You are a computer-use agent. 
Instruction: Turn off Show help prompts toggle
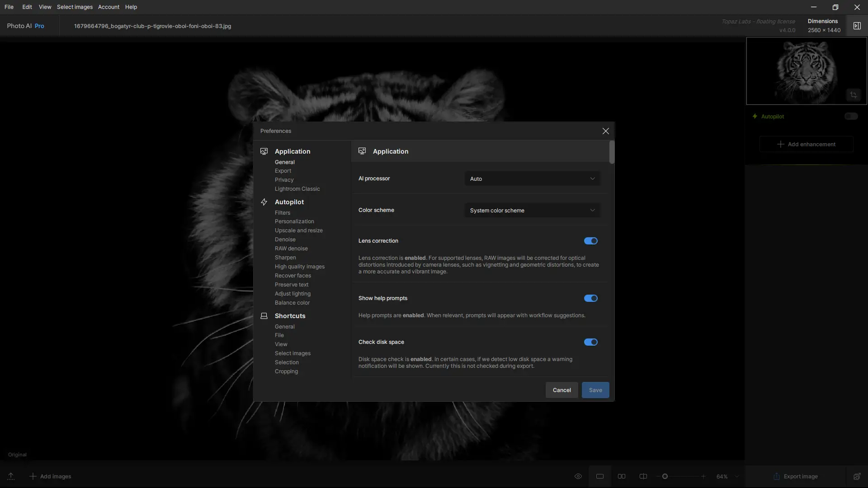click(590, 298)
